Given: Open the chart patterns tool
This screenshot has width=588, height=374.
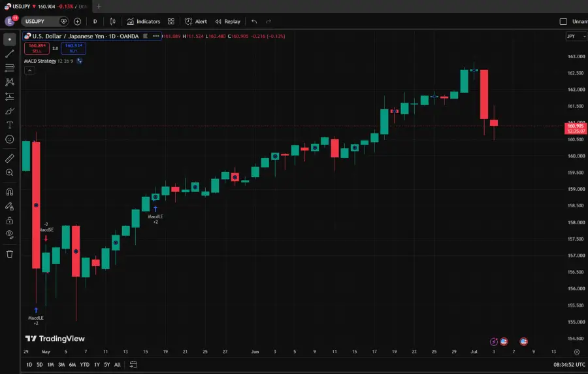Looking at the screenshot, I should pyautogui.click(x=10, y=82).
